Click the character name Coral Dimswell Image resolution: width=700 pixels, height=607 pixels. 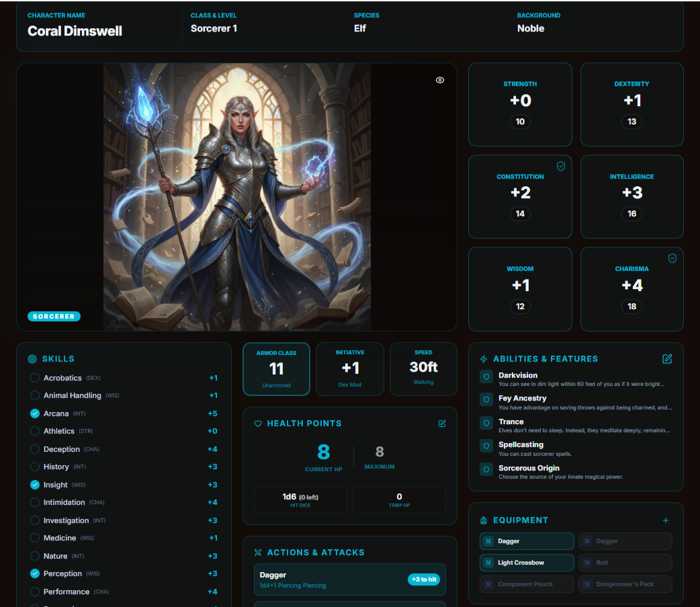(x=75, y=31)
